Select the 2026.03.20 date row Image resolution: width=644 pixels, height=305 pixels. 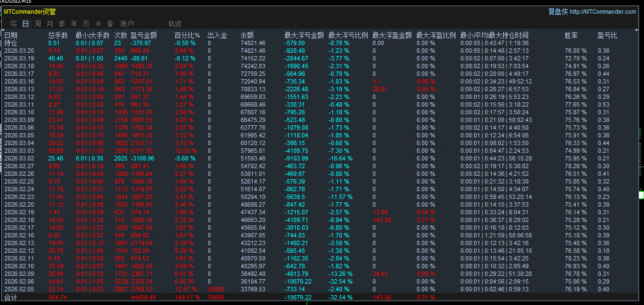pyautogui.click(x=19, y=51)
